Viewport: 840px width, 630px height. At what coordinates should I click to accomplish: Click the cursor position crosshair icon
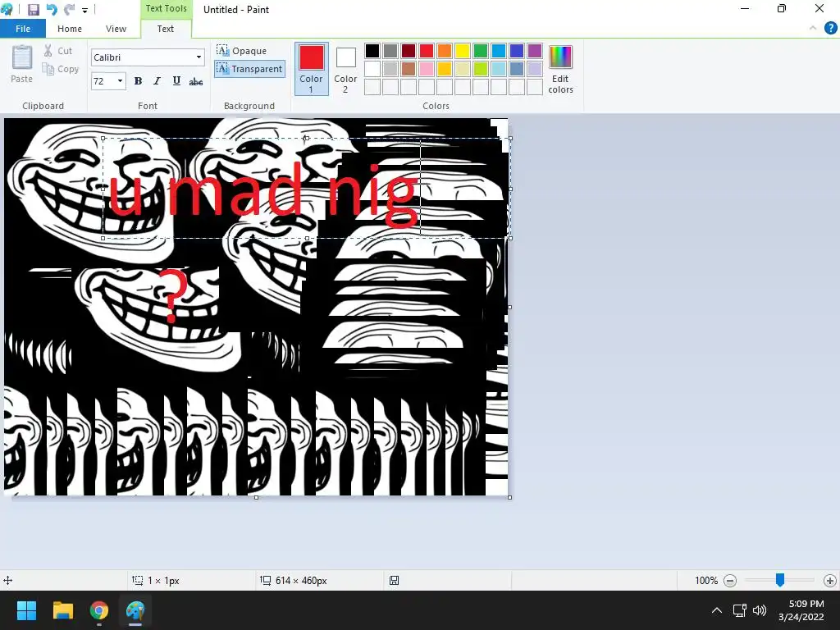(8, 580)
